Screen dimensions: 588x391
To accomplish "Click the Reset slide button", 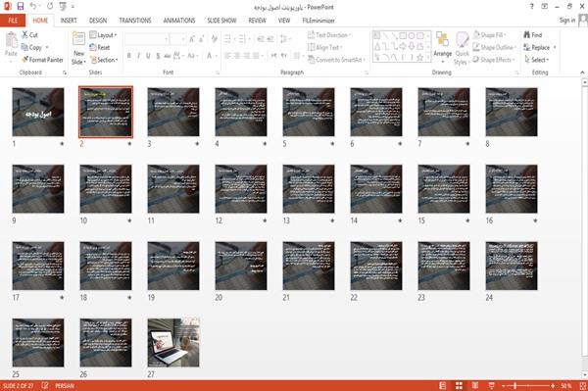I will coord(100,48).
